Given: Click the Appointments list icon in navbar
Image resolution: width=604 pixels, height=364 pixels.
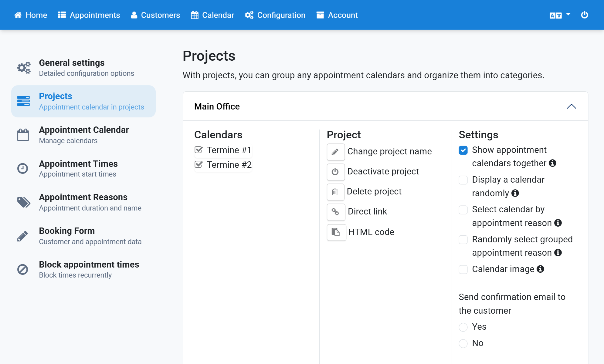Looking at the screenshot, I should [62, 15].
